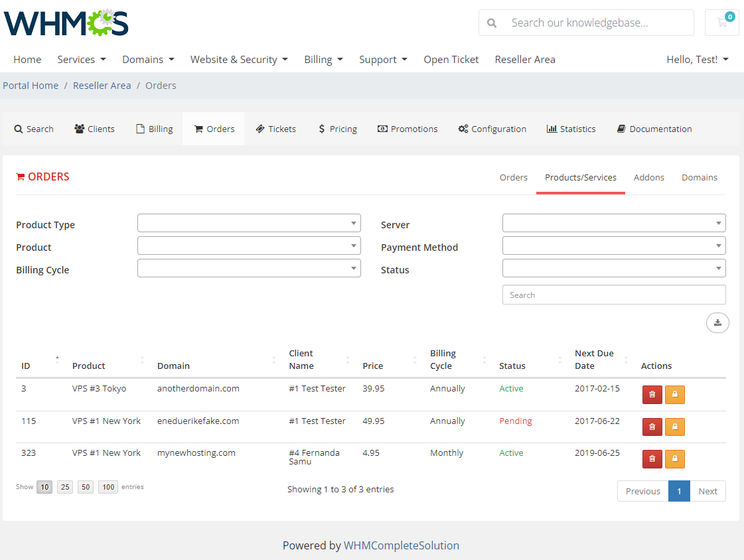Delete the anotherdomain.com service
Viewport: 744px width, 560px height.
[x=652, y=395]
